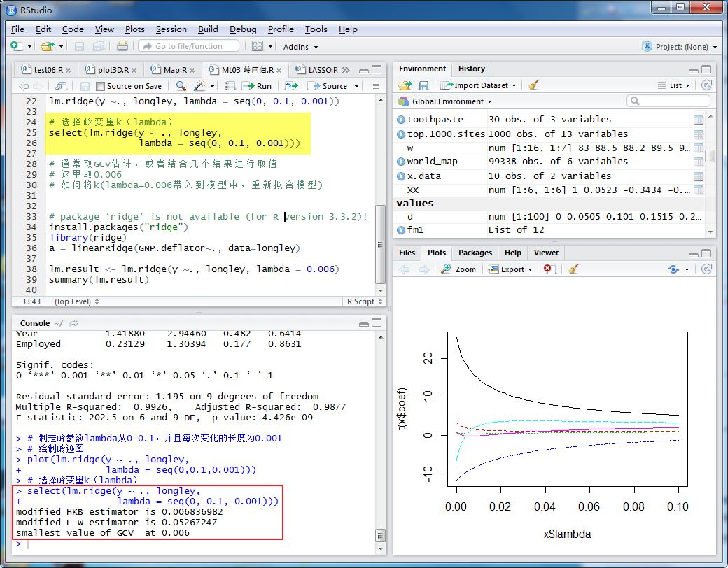Screen dimensions: 728x568
Task: Click the find/replace magnifier icon in editor
Action: point(181,86)
